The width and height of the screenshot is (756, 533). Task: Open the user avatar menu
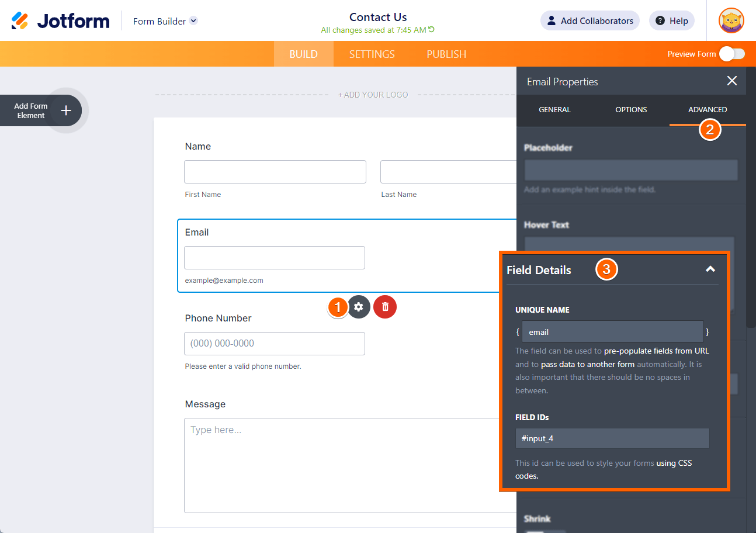(x=731, y=20)
